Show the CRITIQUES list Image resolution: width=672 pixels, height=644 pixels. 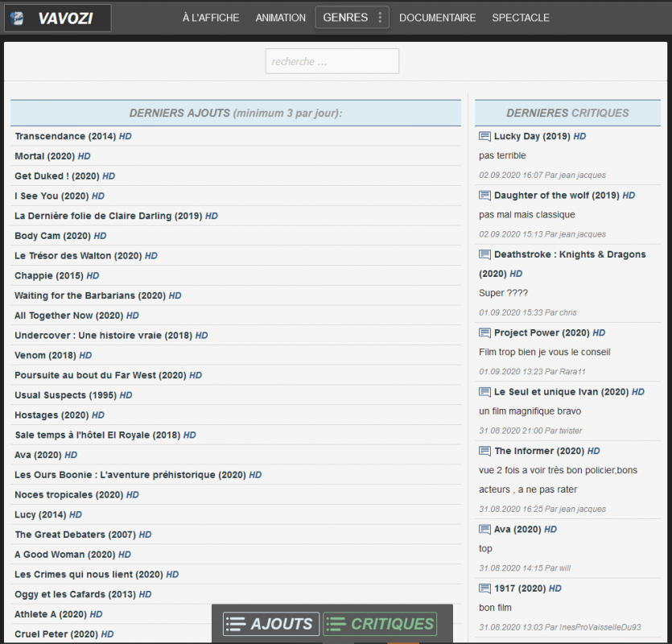click(380, 624)
